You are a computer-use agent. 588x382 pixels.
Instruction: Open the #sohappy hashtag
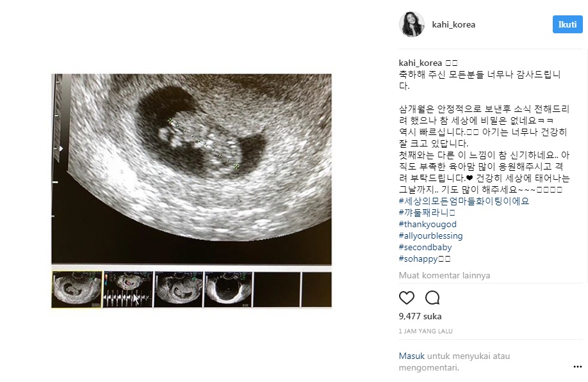[x=424, y=259]
